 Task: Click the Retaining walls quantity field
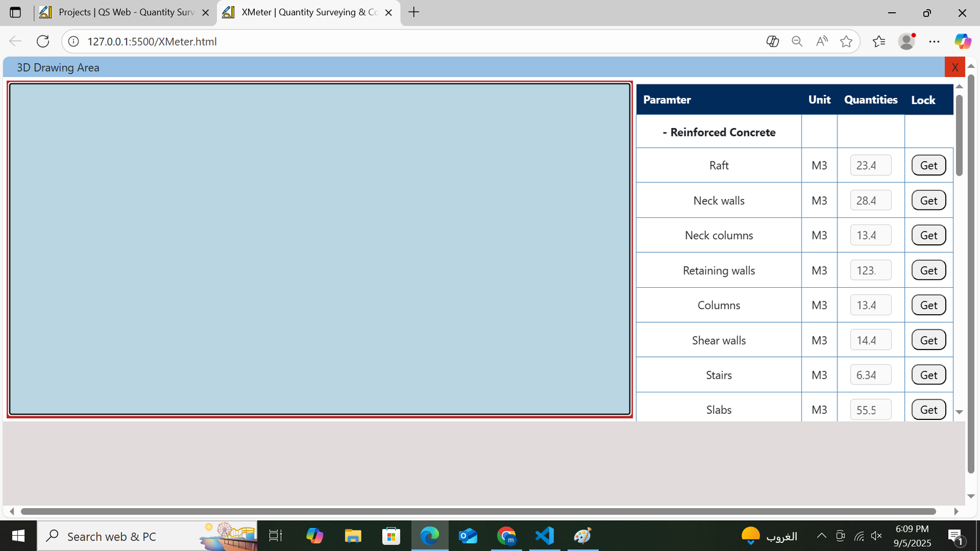click(x=870, y=271)
